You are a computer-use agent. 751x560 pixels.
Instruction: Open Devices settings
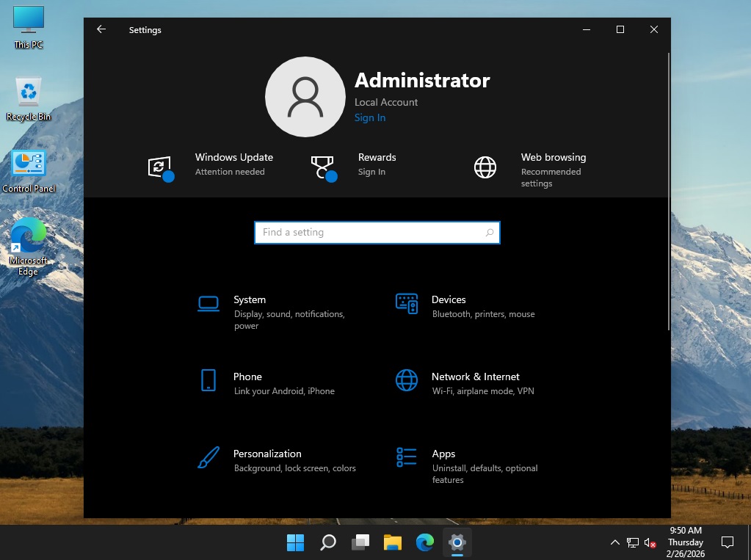click(x=449, y=300)
